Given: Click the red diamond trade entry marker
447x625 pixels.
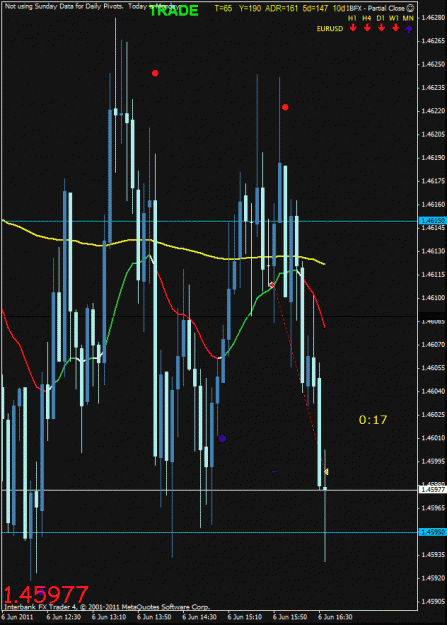Looking at the screenshot, I should click(x=272, y=285).
